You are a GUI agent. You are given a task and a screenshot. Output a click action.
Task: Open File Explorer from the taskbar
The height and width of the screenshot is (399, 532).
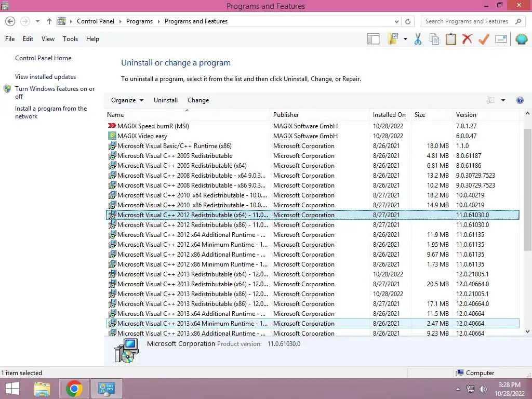click(x=42, y=389)
